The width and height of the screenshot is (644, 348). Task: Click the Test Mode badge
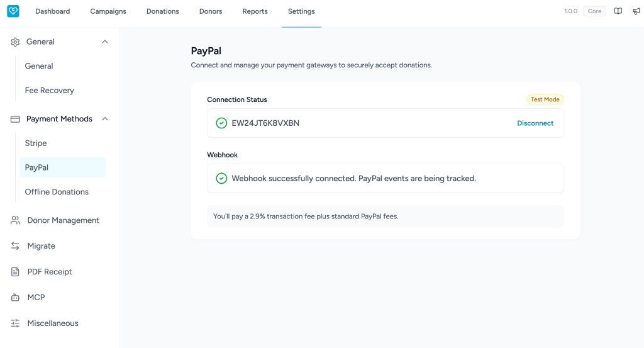(545, 99)
